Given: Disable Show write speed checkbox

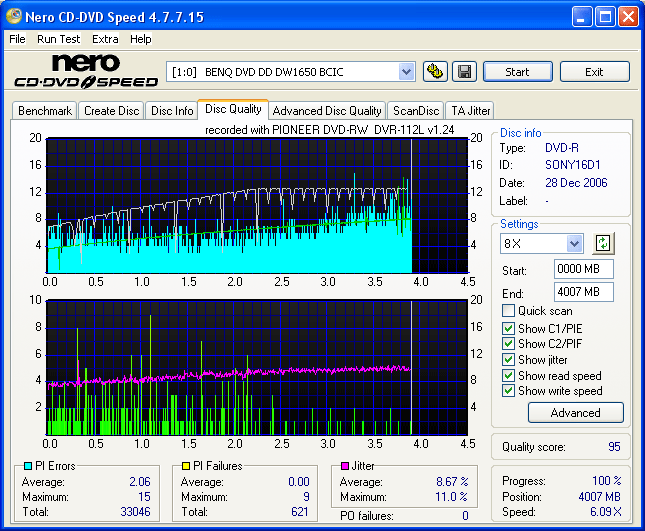Looking at the screenshot, I should 508,390.
